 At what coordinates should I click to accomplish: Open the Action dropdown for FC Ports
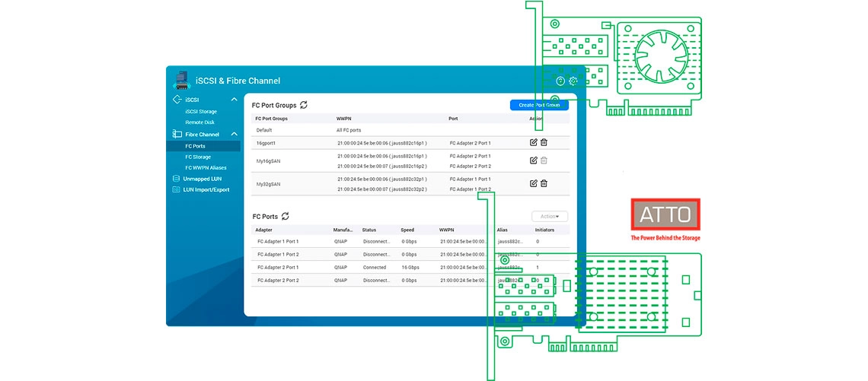[x=550, y=216]
